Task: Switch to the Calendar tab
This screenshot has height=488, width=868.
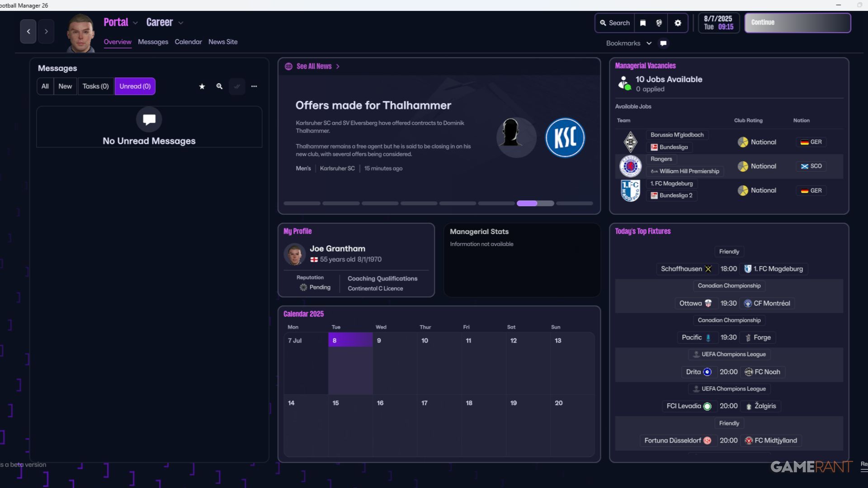Action: pyautogui.click(x=188, y=42)
